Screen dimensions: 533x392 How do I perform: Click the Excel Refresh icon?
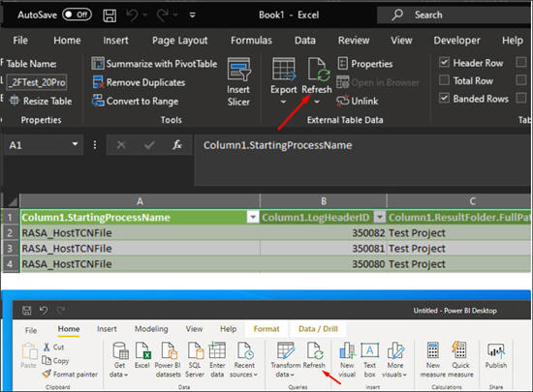click(318, 70)
